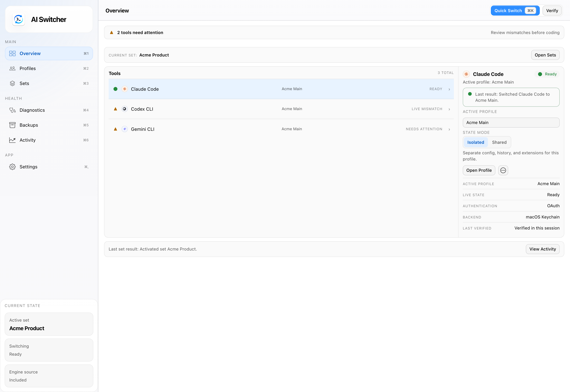The height and width of the screenshot is (392, 570).
Task: Select the Isolated state mode
Action: coord(475,142)
